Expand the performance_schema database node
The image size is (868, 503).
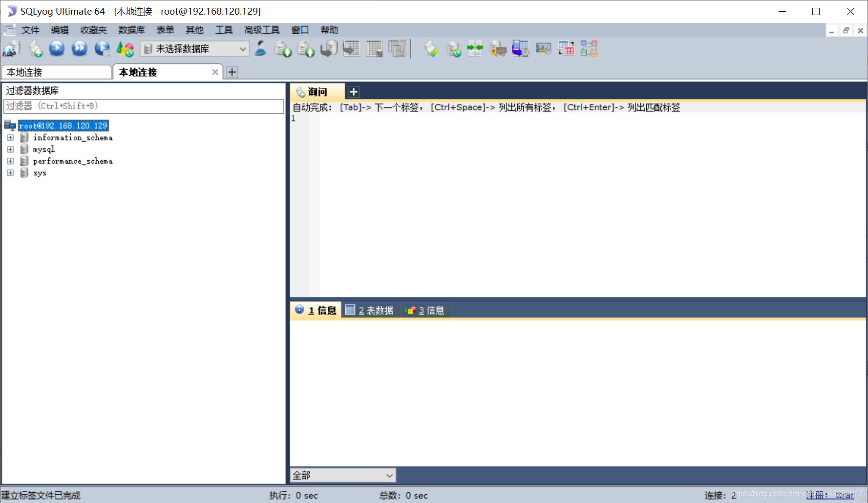[x=10, y=161]
